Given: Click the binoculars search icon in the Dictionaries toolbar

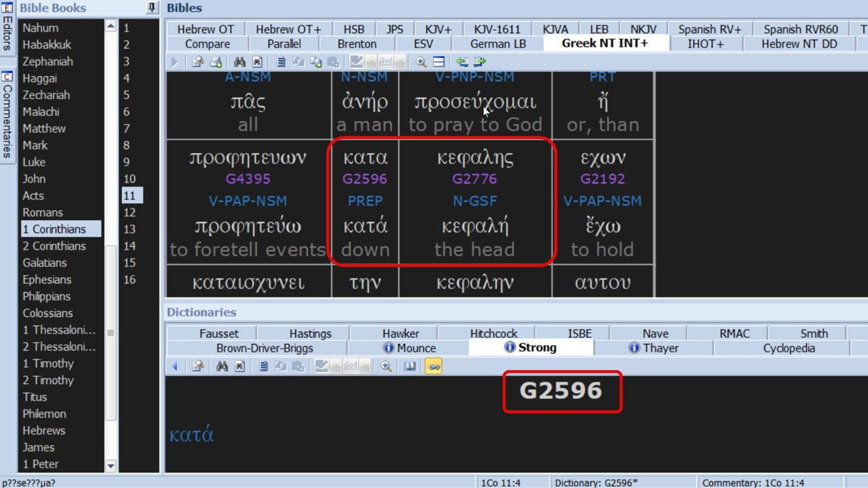Looking at the screenshot, I should pos(222,367).
